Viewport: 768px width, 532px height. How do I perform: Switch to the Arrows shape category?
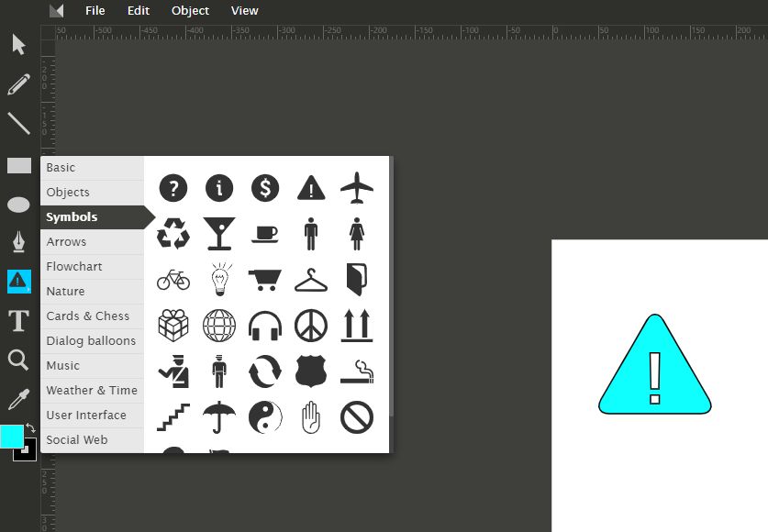pos(67,242)
